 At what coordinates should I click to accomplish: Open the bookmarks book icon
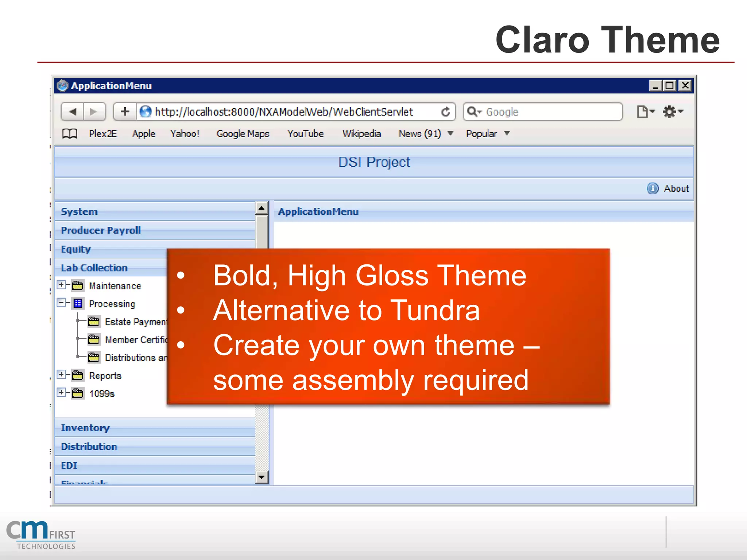[x=70, y=134]
